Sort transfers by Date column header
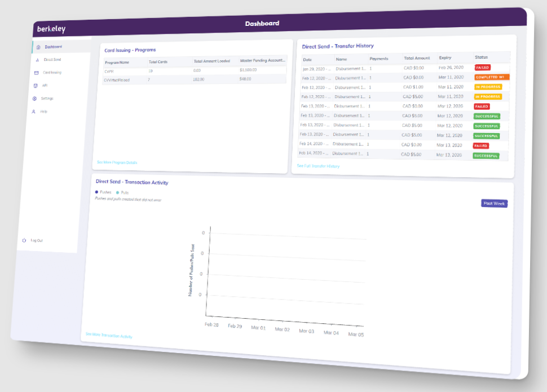The width and height of the screenshot is (547, 392). 307,60
